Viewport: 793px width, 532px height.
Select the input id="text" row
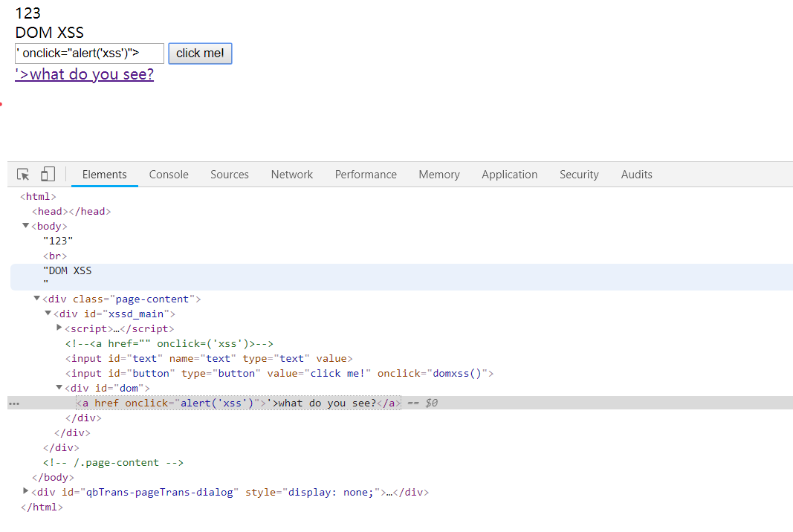point(209,359)
